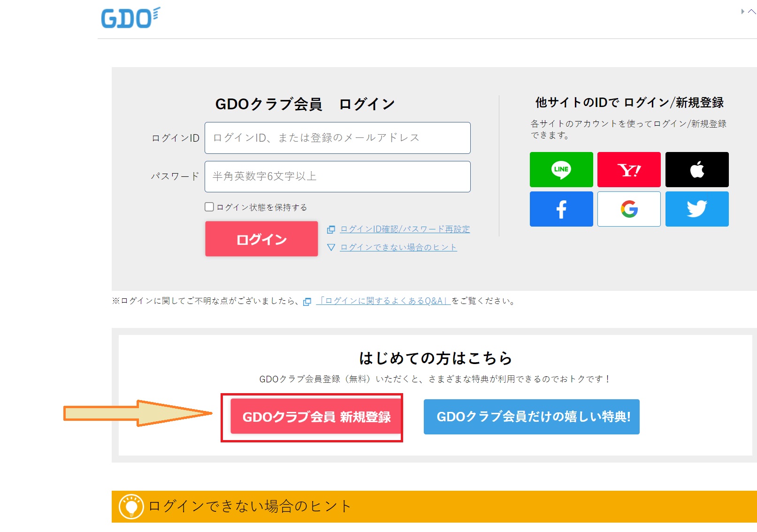Click the ログインできない場合のヒント orange banner heading
Image resolution: width=757 pixels, height=532 pixels.
(250, 506)
